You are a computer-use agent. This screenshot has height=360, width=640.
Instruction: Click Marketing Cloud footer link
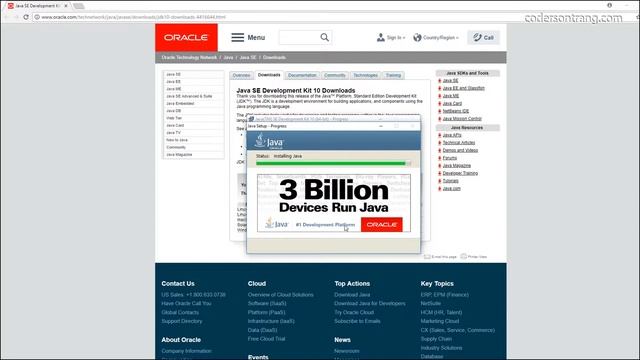tap(440, 321)
